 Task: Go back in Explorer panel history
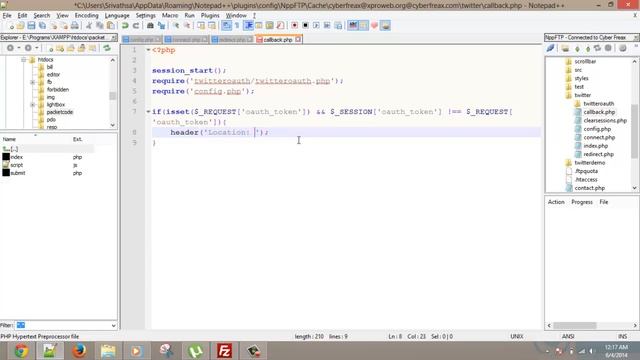10,48
